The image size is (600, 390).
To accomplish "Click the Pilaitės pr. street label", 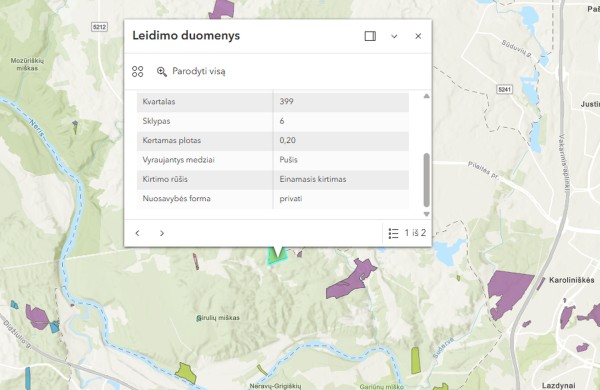I will click(484, 170).
